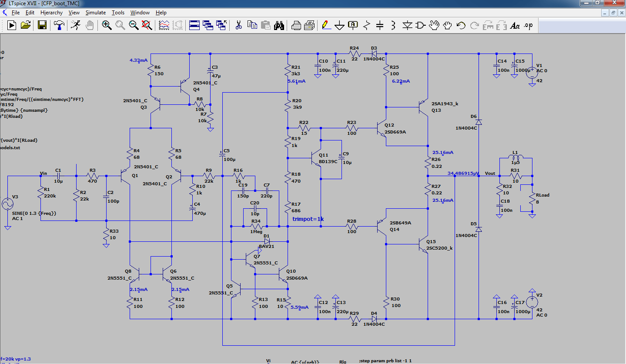Open Control Panel via hammer icon
The image size is (626, 364).
59,25
